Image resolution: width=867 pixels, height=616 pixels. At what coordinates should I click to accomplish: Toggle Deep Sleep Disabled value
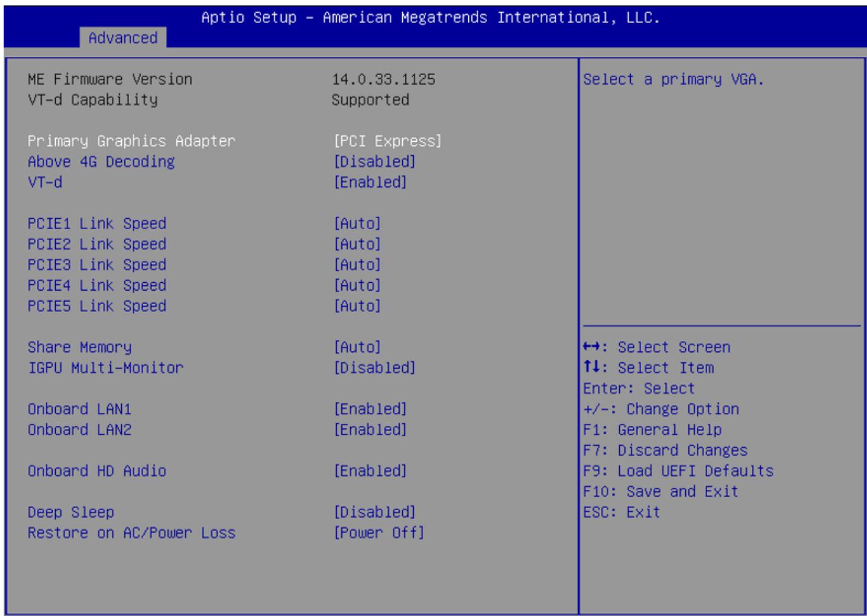click(x=374, y=512)
